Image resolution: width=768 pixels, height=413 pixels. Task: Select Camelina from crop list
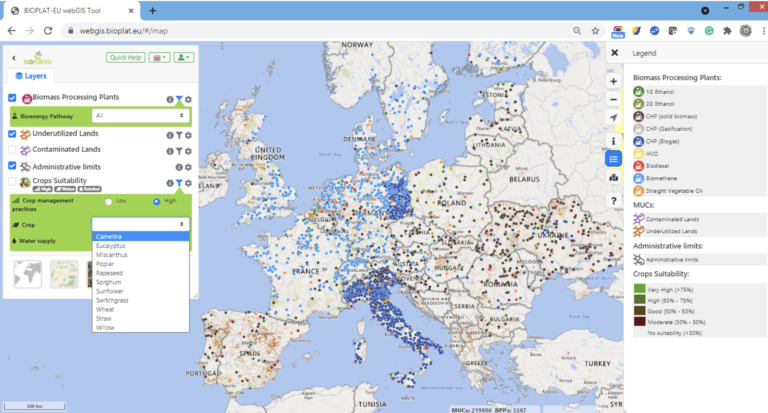[141, 237]
